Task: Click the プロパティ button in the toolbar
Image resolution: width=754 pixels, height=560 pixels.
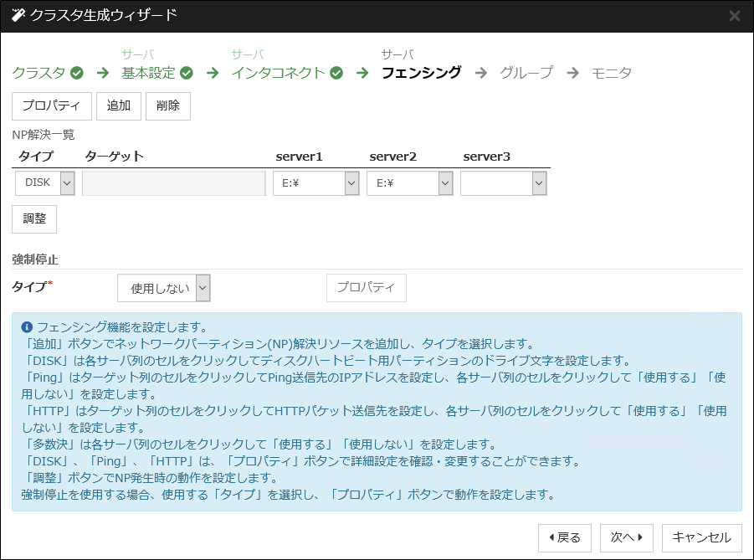Action: (51, 105)
